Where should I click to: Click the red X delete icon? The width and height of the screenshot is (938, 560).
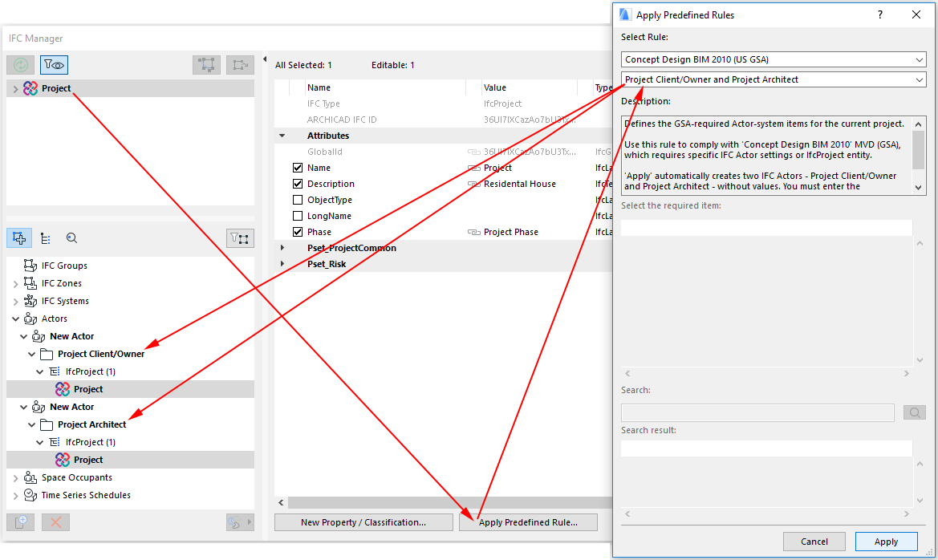click(x=55, y=522)
